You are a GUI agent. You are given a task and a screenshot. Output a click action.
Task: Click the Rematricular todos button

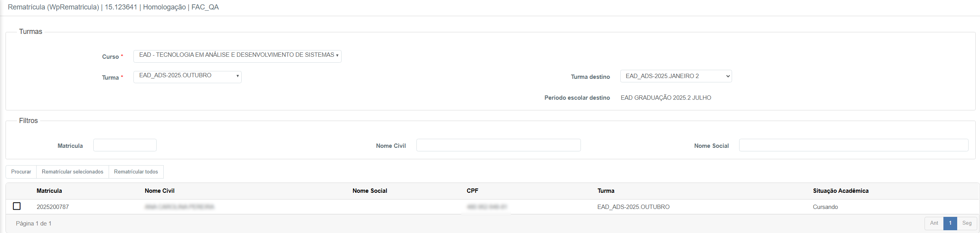tap(136, 172)
